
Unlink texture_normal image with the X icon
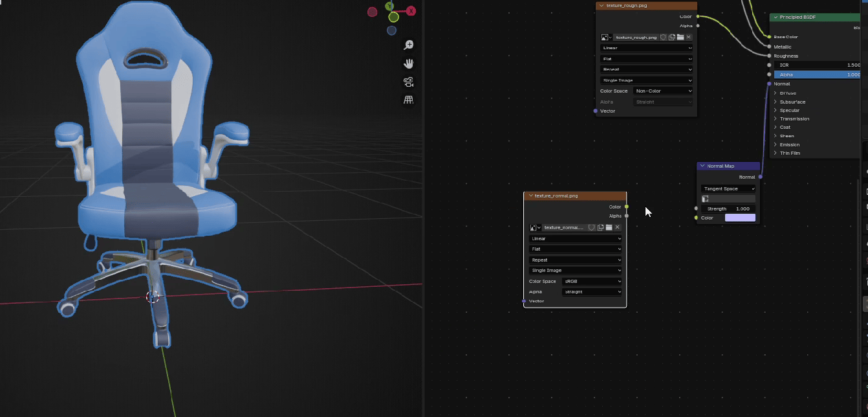[x=618, y=227]
